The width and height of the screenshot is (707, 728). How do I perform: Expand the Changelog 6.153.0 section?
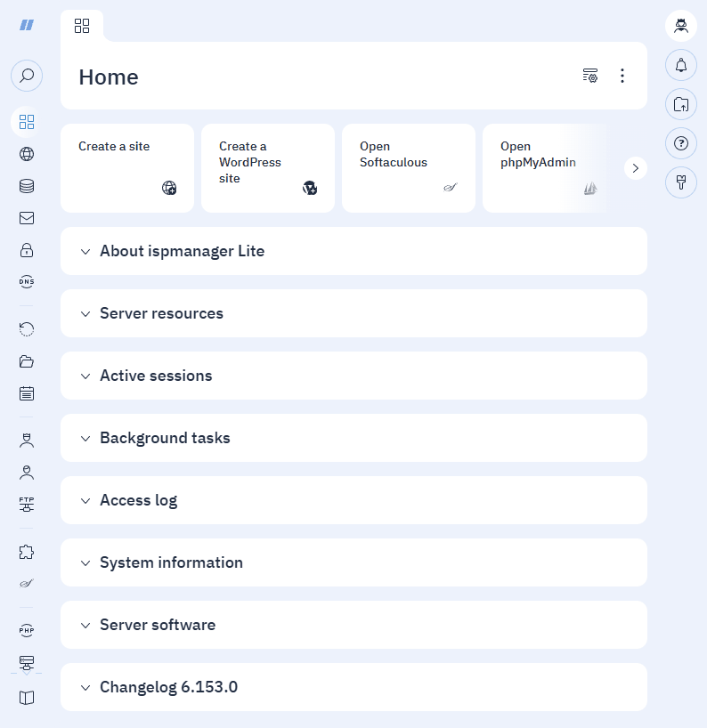(353, 687)
